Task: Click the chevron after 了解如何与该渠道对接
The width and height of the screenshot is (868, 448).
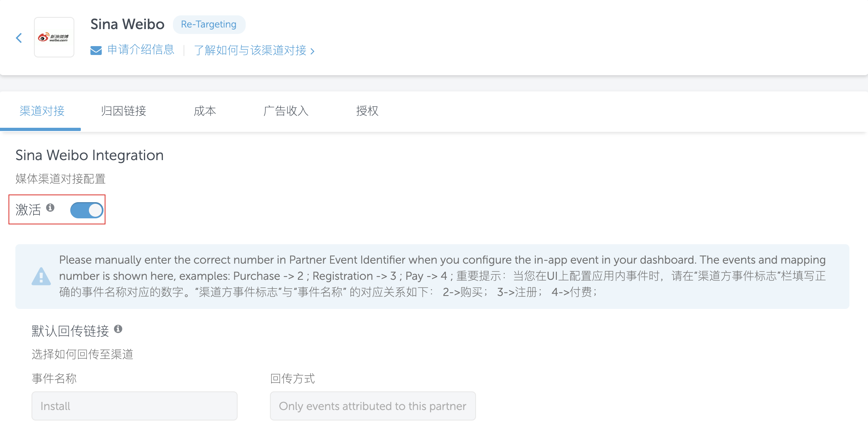Action: click(x=312, y=51)
